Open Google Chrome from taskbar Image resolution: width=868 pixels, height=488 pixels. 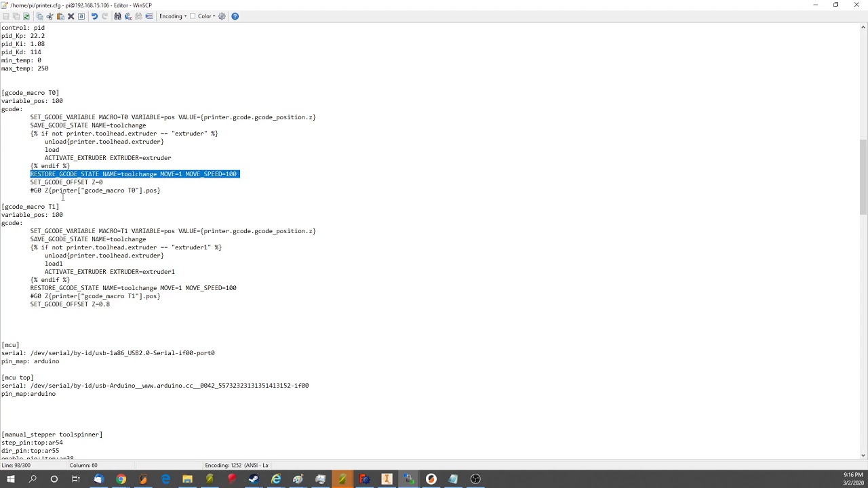(x=121, y=479)
